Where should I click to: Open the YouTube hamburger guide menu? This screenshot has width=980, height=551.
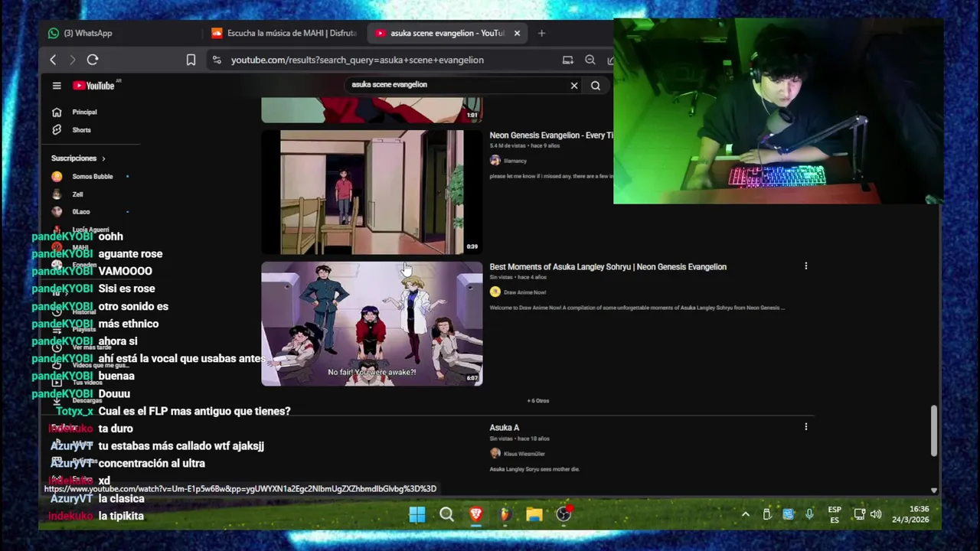(x=57, y=86)
